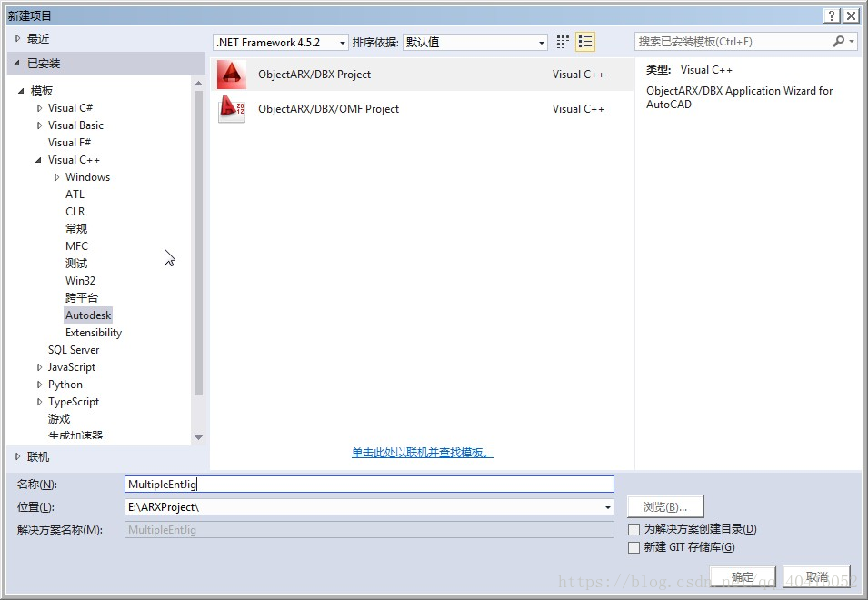Switch templates to medium list view
The image size is (868, 600).
coord(585,42)
